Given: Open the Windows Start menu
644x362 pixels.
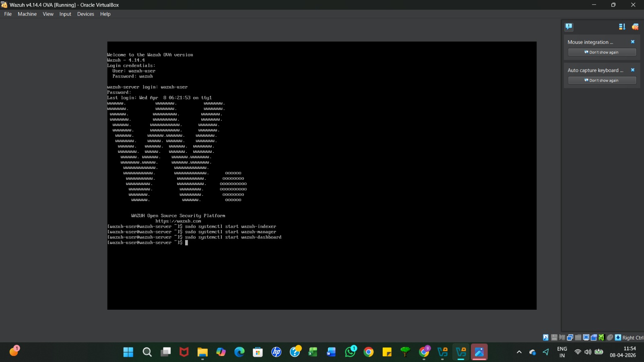Looking at the screenshot, I should tap(128, 352).
